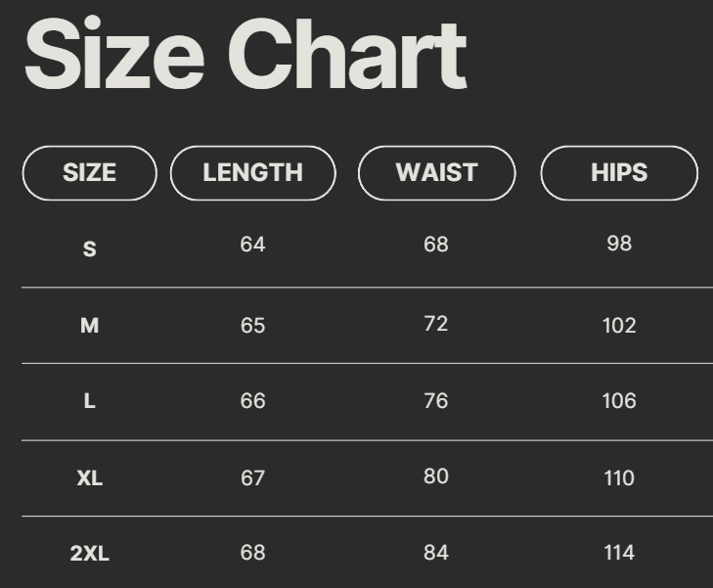Click the SIZE header pill

(89, 173)
